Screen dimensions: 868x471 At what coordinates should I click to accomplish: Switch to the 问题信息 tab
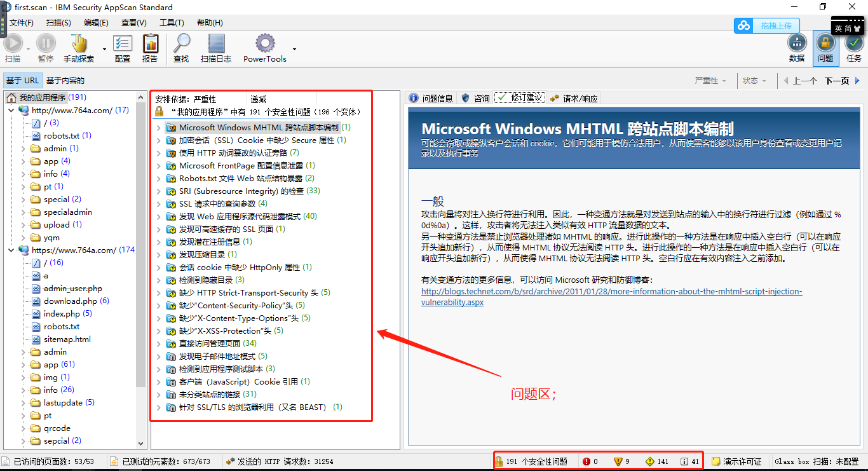click(431, 98)
